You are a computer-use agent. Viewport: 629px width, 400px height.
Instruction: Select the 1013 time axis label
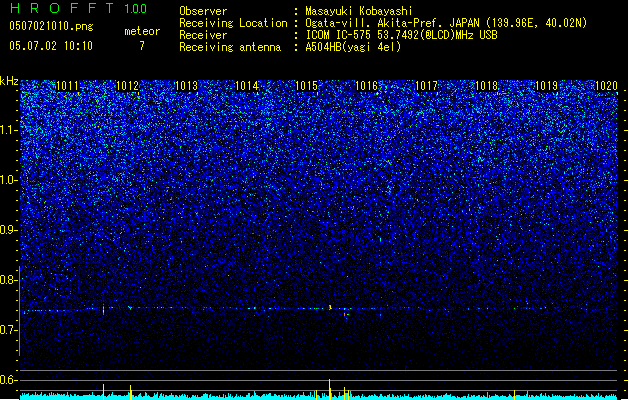[187, 86]
